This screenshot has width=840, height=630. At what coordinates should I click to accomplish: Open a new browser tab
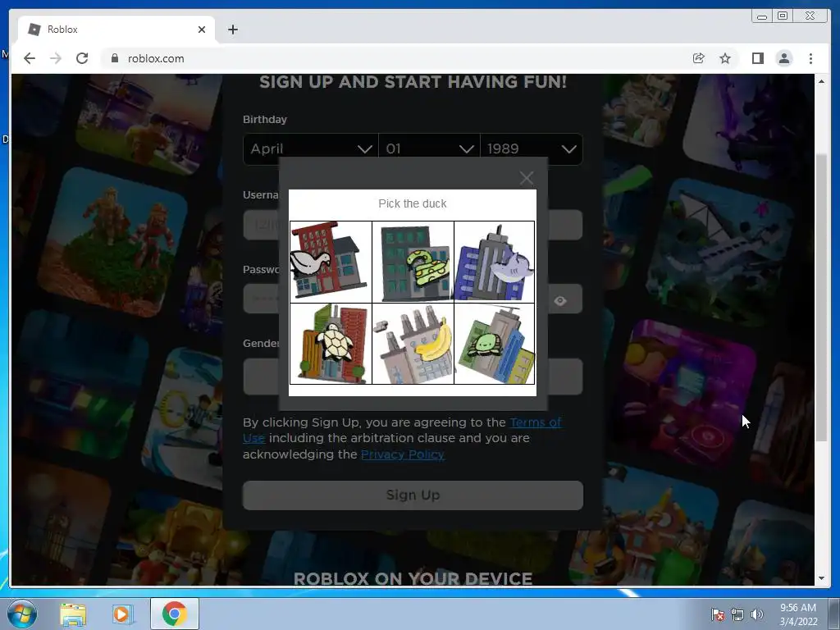coord(232,30)
